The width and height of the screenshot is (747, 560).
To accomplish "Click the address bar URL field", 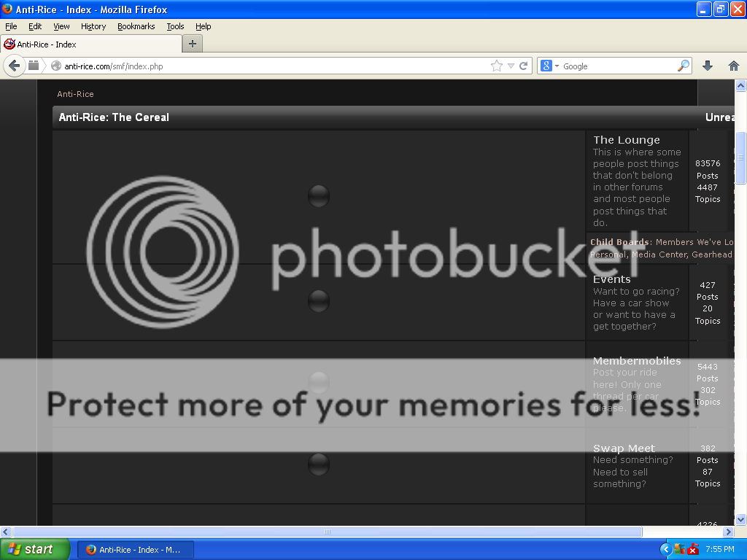I will point(276,66).
